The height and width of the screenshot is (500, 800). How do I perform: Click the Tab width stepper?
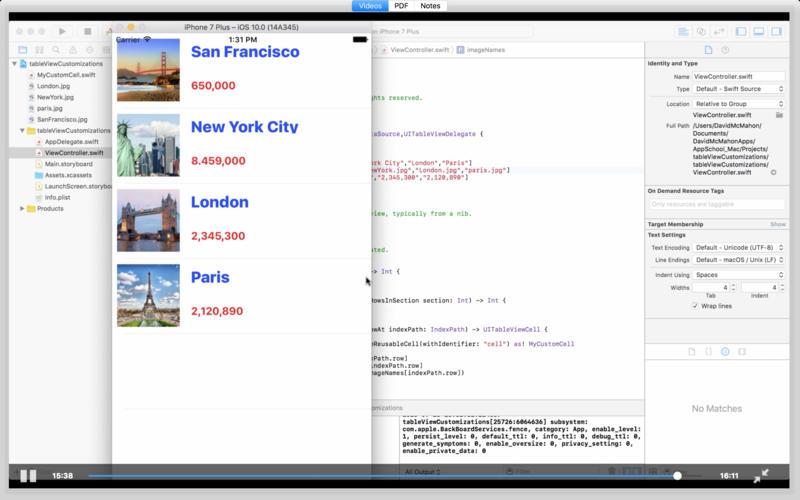point(733,288)
